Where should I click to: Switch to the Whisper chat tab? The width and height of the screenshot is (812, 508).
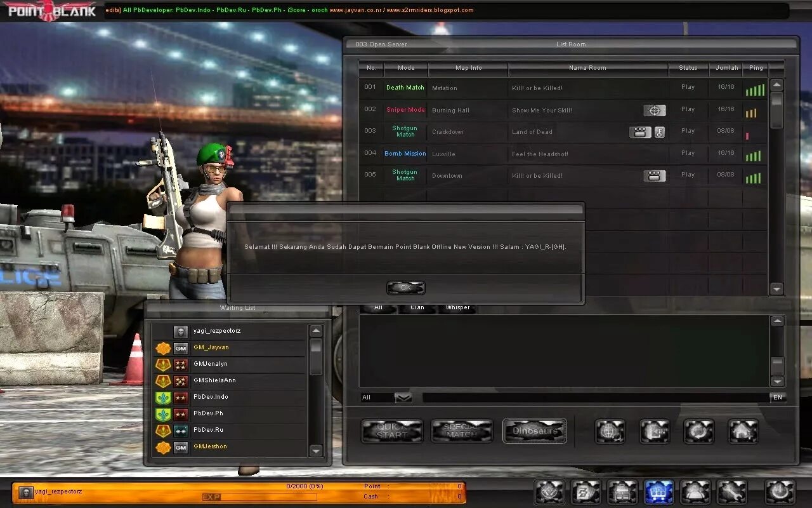[x=457, y=308]
